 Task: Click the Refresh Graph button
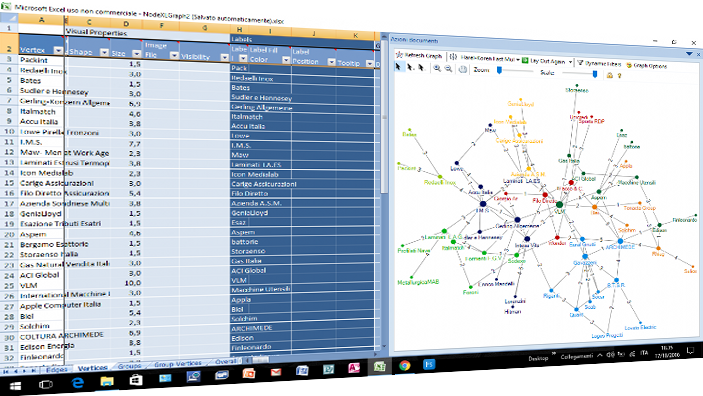[419, 56]
